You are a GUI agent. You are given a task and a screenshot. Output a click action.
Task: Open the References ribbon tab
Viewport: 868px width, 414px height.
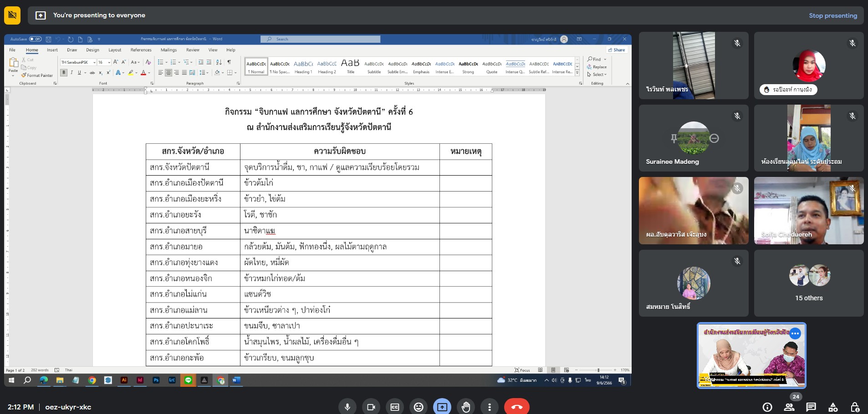click(x=141, y=50)
